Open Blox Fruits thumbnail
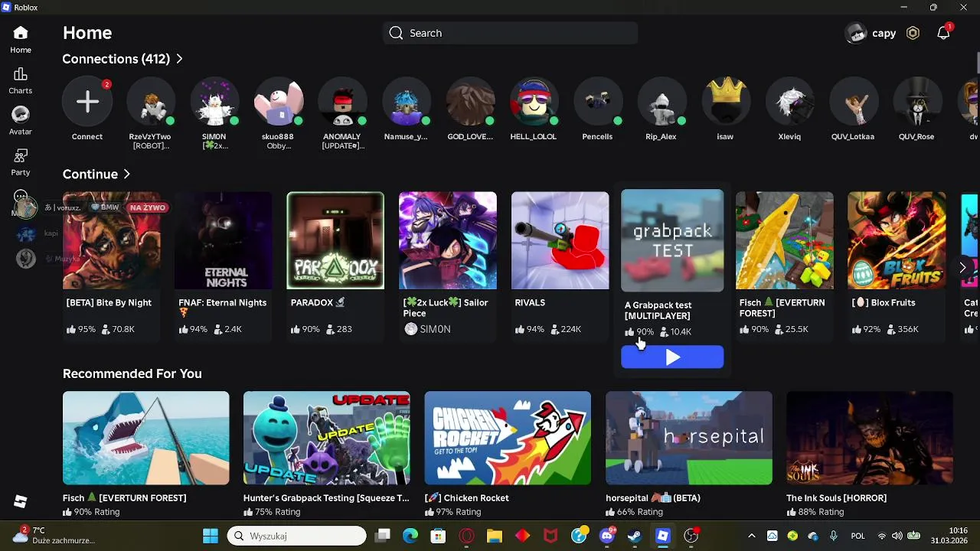Image resolution: width=980 pixels, height=551 pixels. coord(897,240)
